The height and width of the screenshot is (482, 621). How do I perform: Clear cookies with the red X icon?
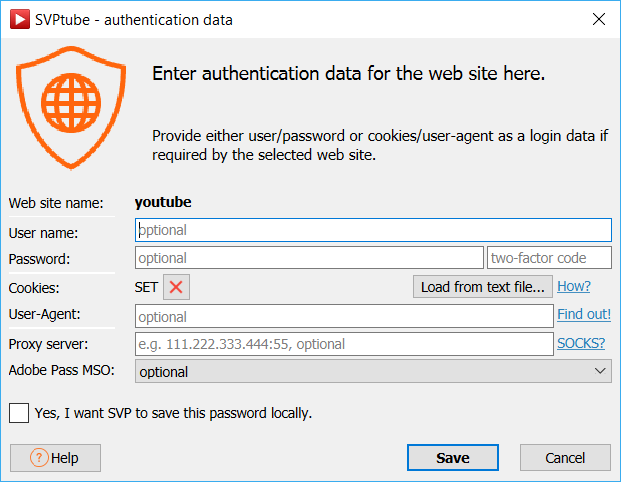tap(176, 287)
